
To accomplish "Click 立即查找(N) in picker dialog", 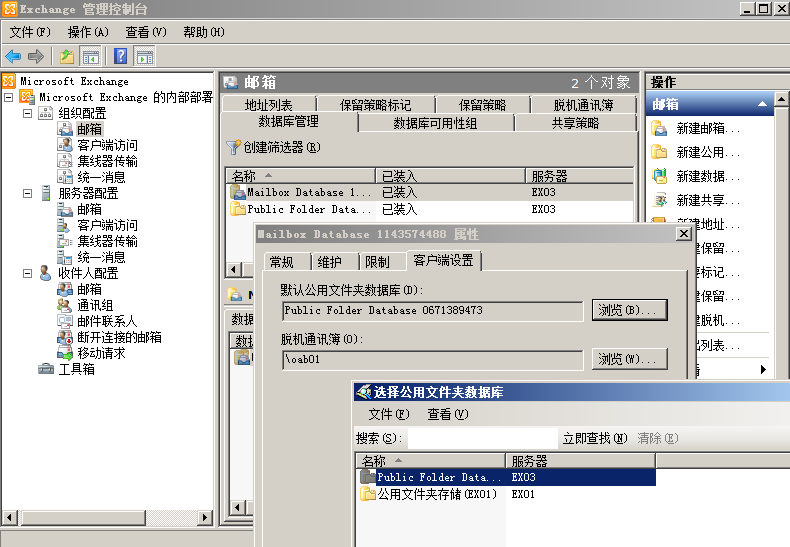I will [595, 439].
